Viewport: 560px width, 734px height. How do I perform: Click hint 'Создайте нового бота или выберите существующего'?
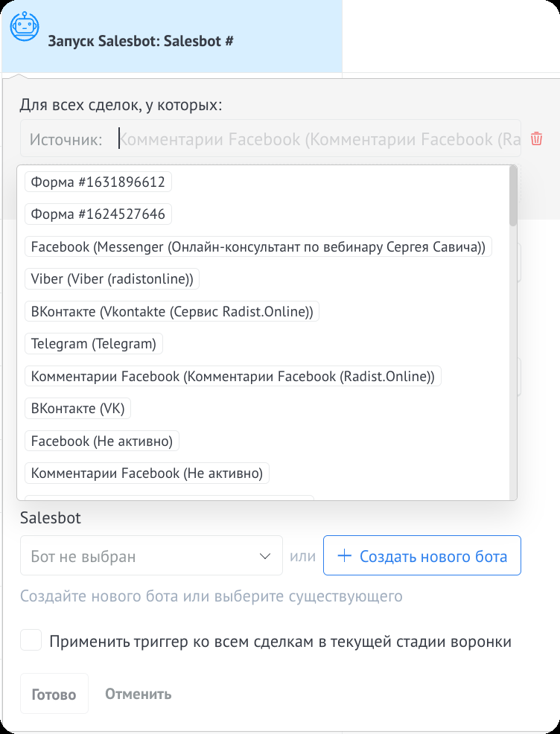(211, 596)
